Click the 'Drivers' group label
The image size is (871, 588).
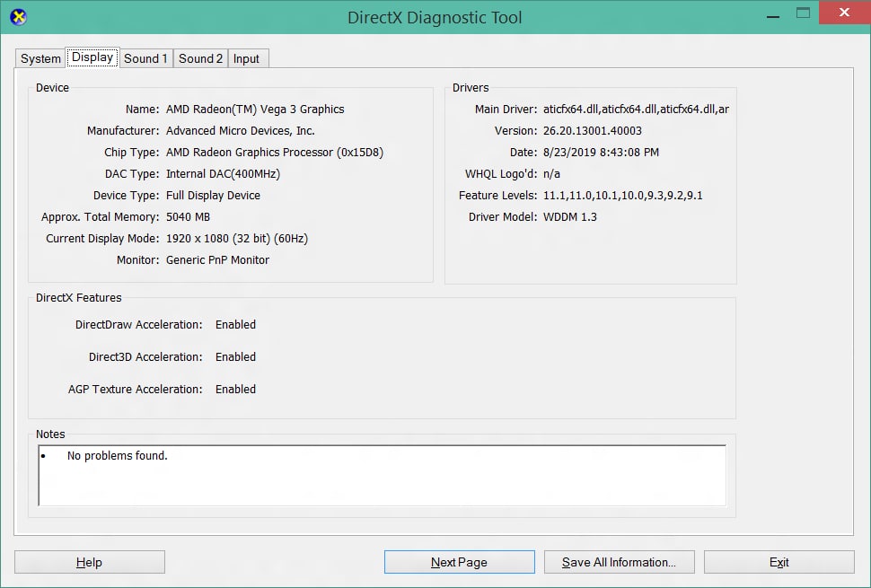pos(471,88)
